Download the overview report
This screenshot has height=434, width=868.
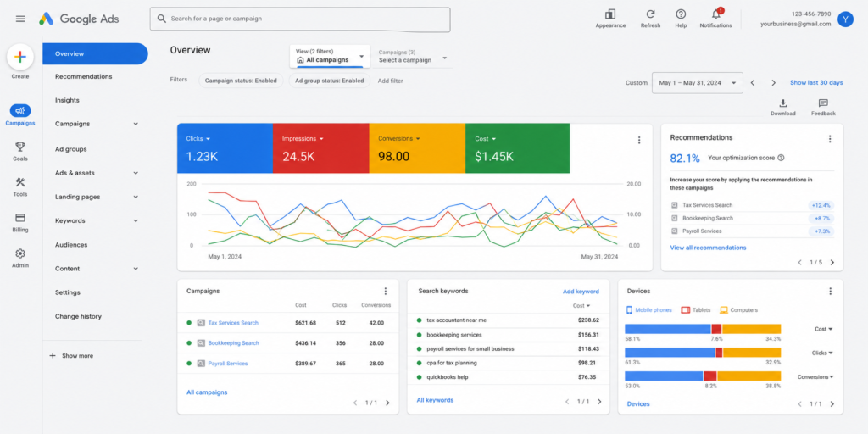click(x=782, y=103)
